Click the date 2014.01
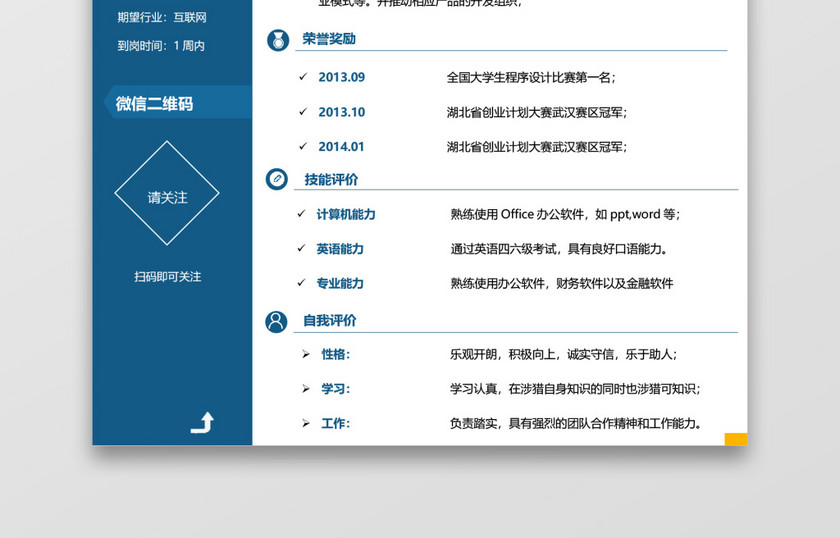 coord(341,147)
